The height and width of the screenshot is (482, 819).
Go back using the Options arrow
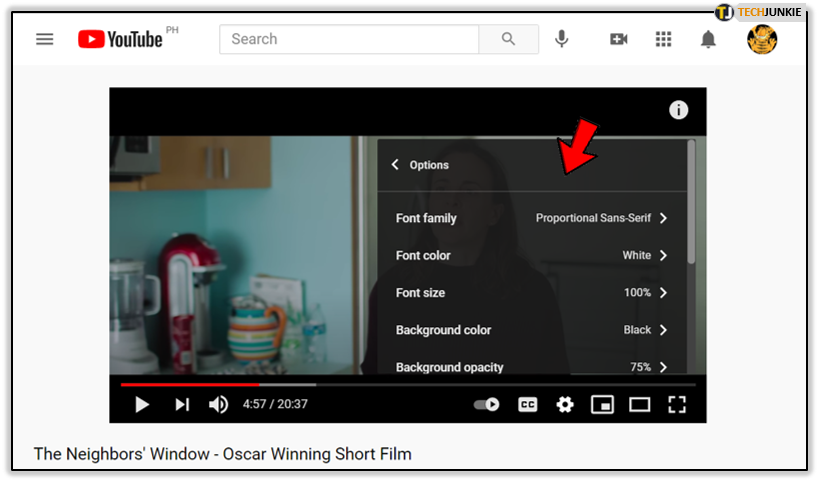(395, 164)
